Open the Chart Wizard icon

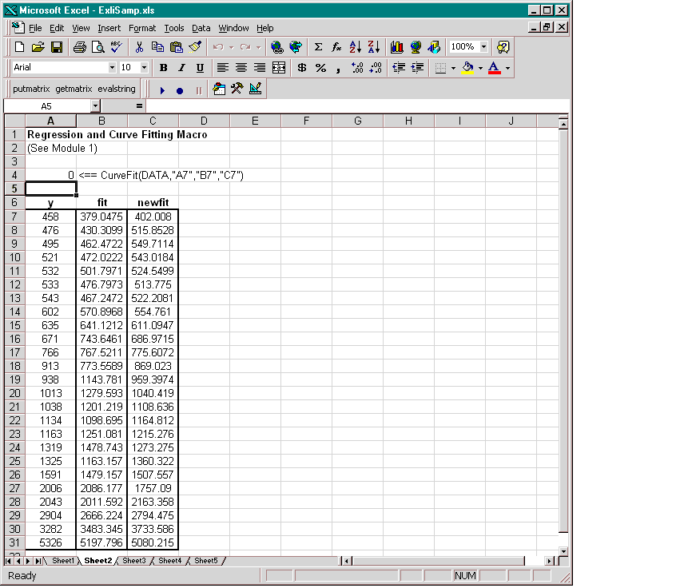(397, 47)
